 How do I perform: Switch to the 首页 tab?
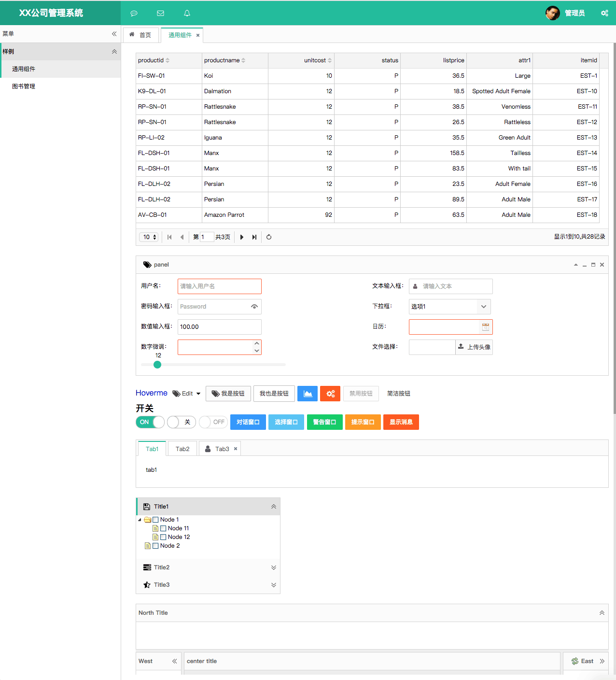coord(140,35)
